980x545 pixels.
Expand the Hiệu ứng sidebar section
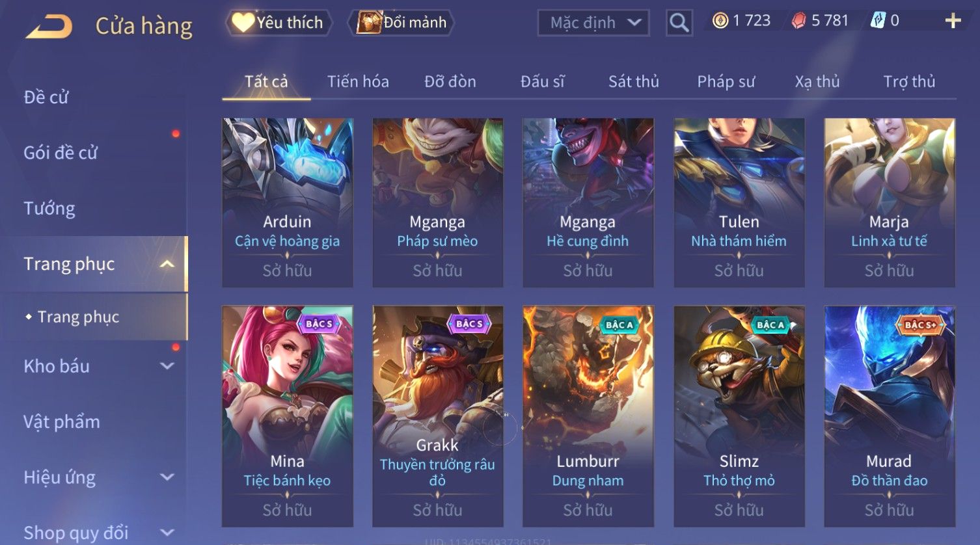(167, 477)
